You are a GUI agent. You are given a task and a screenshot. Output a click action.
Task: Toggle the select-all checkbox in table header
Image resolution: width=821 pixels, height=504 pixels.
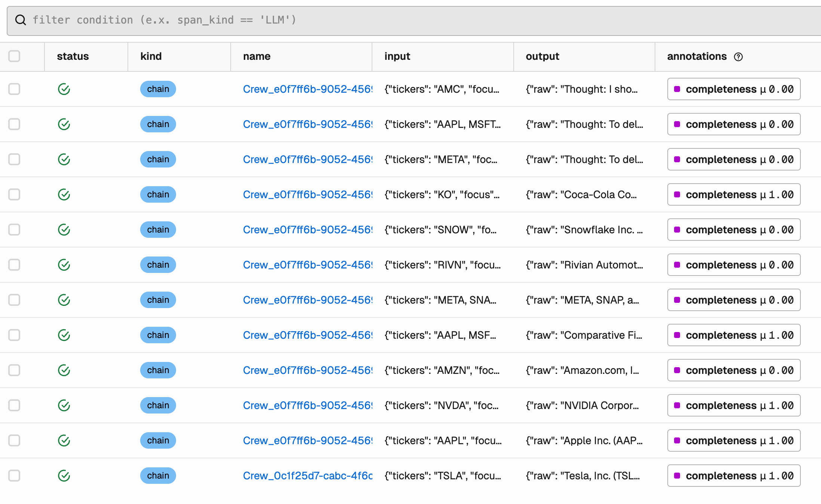[x=14, y=56]
